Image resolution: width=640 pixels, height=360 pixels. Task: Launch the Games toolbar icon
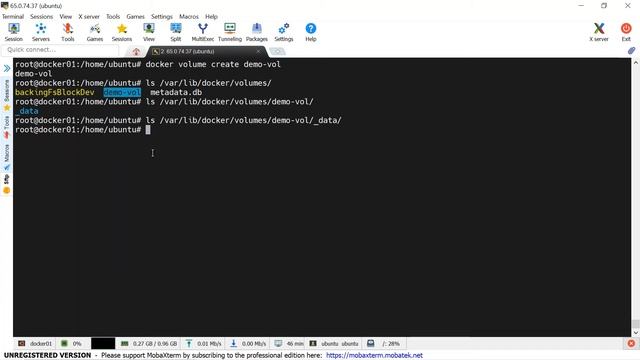coord(95,32)
